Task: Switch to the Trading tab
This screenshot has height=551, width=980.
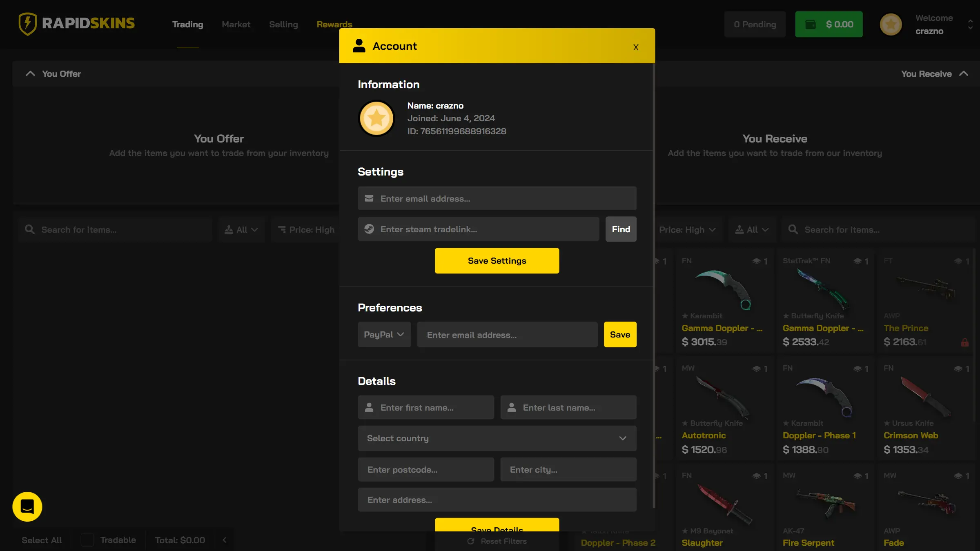Action: (x=187, y=24)
